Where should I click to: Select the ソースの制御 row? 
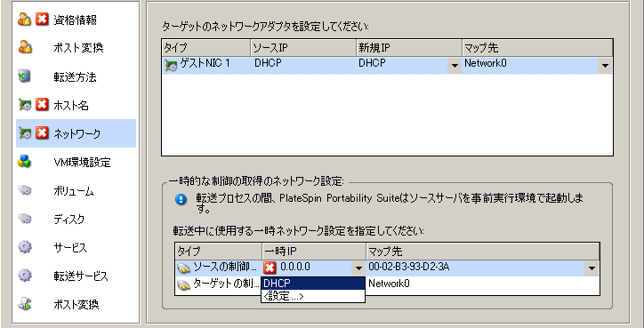(387, 268)
